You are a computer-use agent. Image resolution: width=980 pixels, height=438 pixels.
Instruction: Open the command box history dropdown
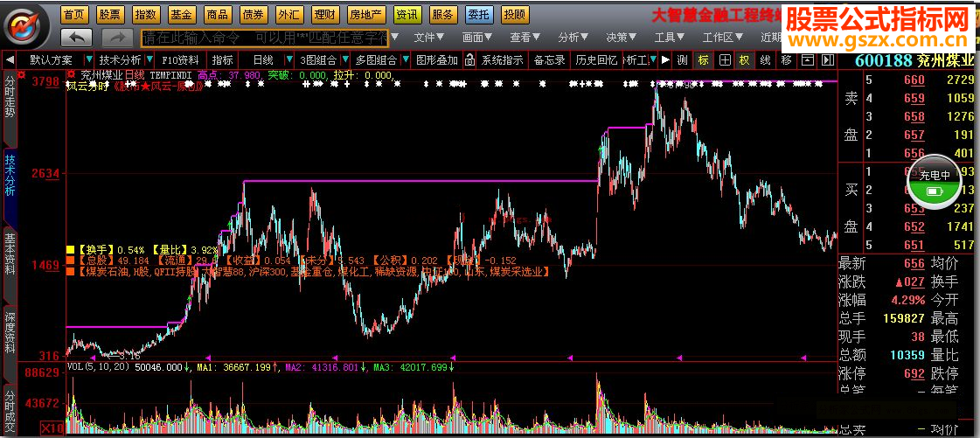[394, 37]
